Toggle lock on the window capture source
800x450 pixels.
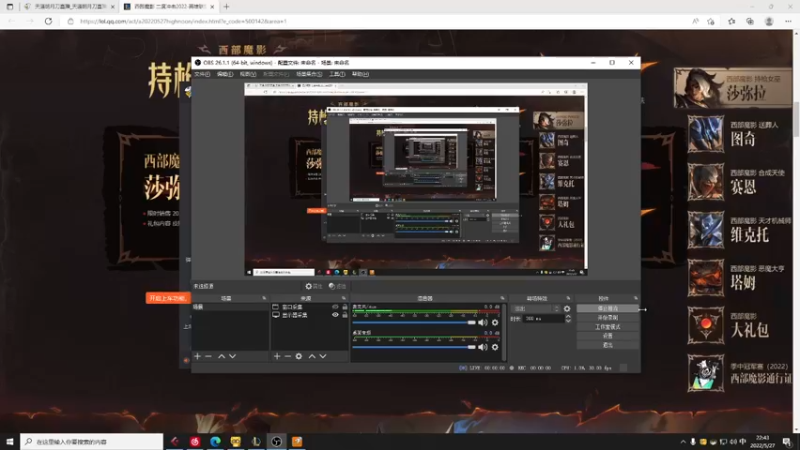tap(345, 307)
